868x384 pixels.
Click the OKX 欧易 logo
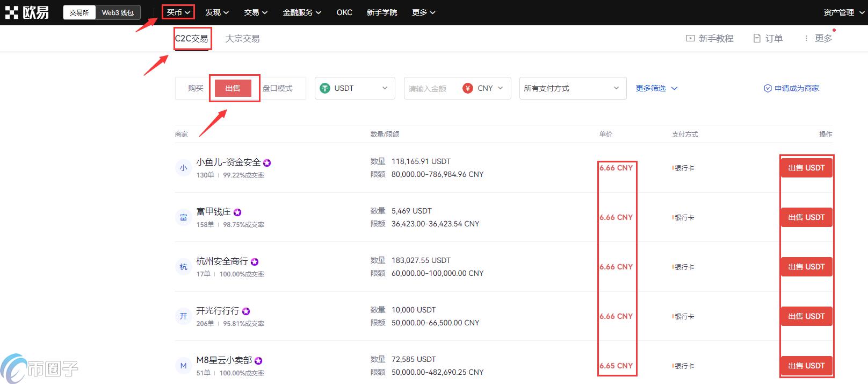27,12
